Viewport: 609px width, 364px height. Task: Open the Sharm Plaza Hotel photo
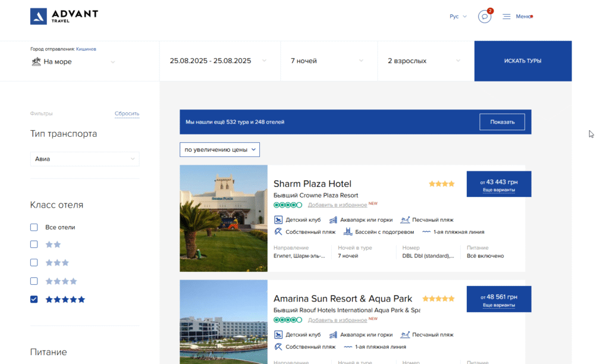[x=224, y=218]
